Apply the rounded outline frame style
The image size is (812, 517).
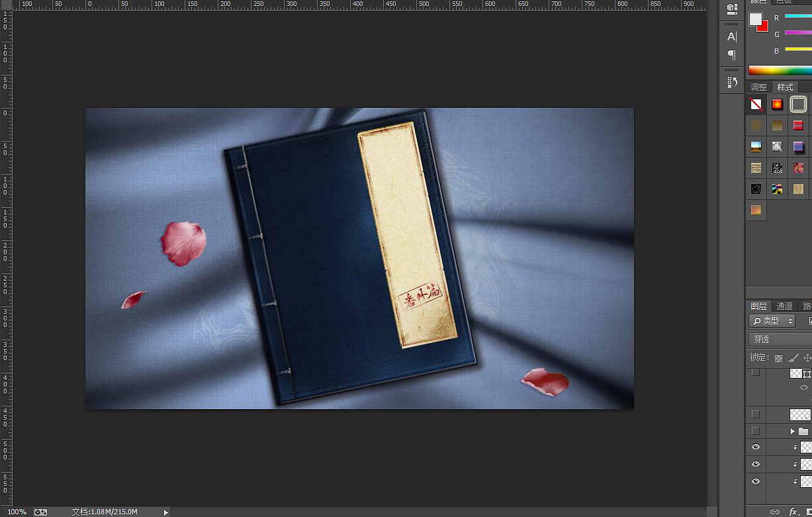point(798,104)
